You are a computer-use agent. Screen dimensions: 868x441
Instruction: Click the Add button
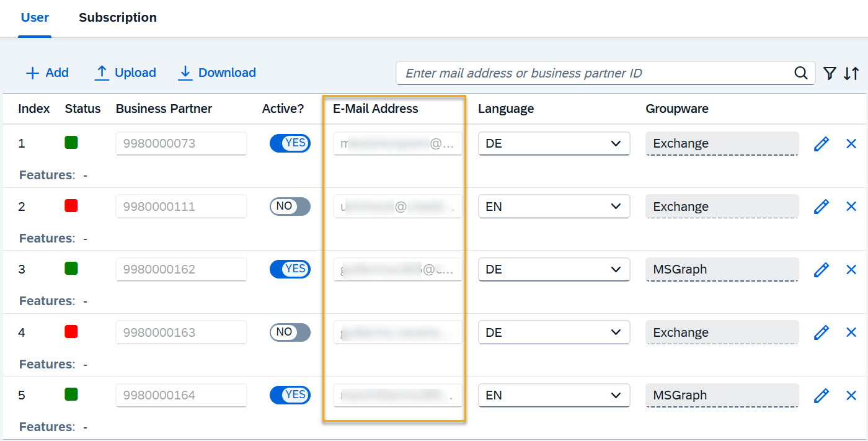pos(47,73)
